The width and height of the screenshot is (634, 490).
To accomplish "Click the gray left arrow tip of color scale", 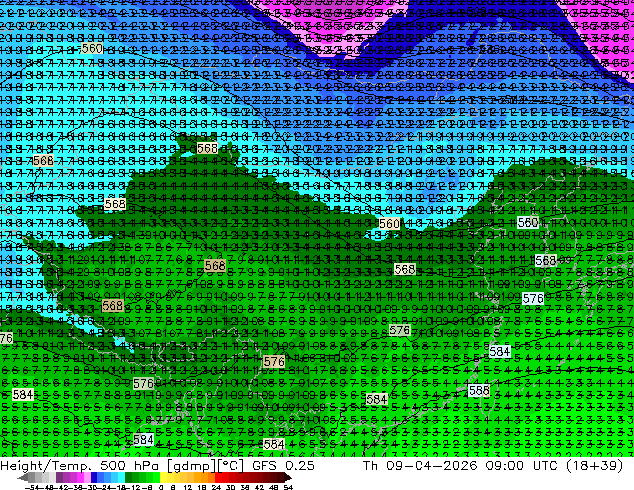I will pos(22,477).
